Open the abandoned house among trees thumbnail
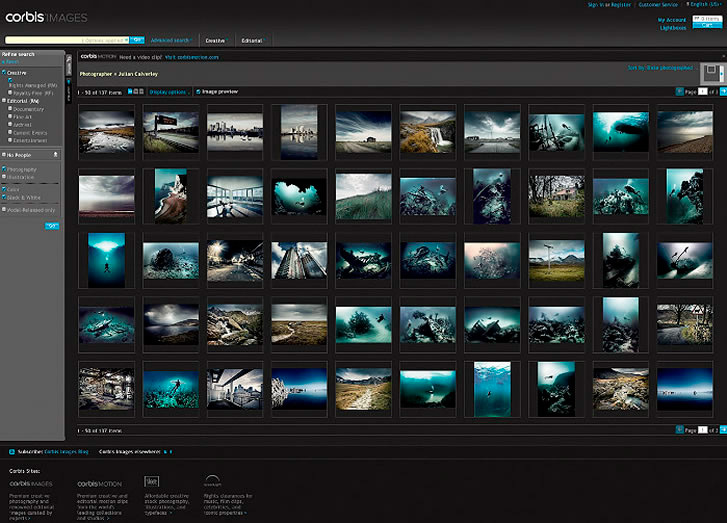The width and height of the screenshot is (727, 523). click(x=556, y=196)
